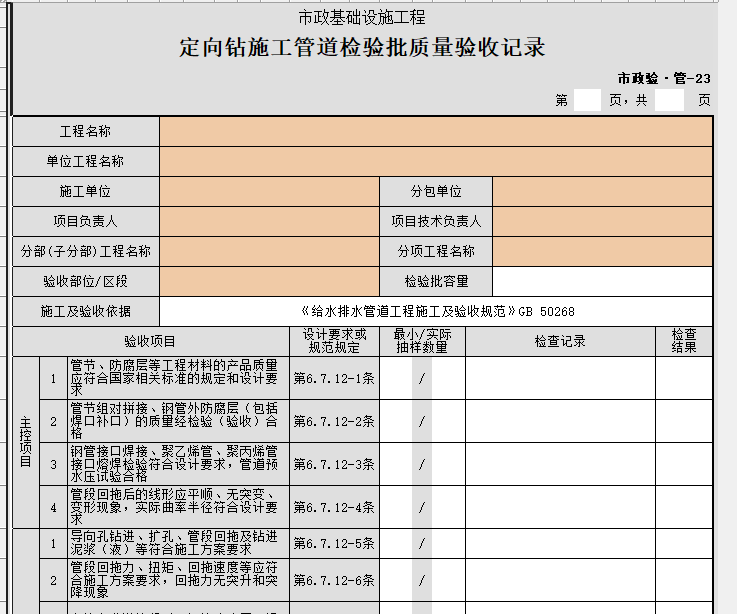737x614 pixels.
Task: Select the 单位工程名称 entry field
Action: pyautogui.click(x=435, y=162)
